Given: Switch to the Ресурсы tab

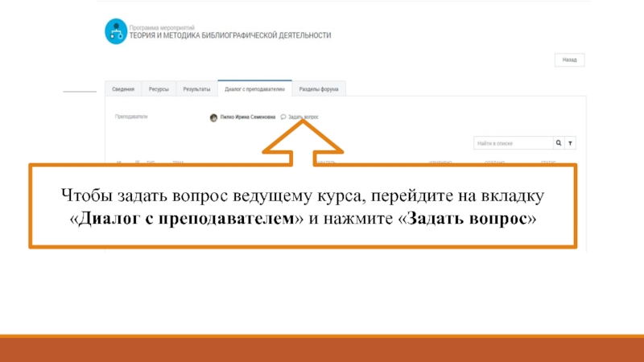Looking at the screenshot, I should point(159,89).
